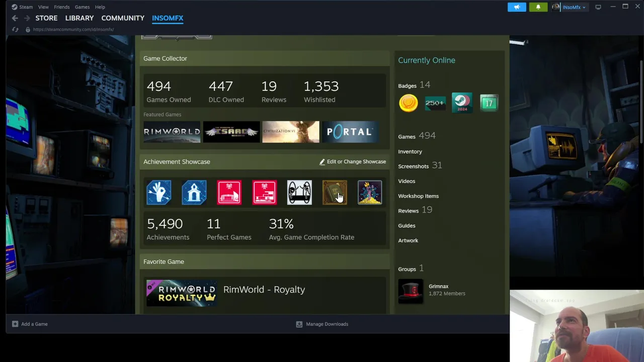Open the Portal featured game thumbnail
The image size is (644, 362).
coord(351,132)
